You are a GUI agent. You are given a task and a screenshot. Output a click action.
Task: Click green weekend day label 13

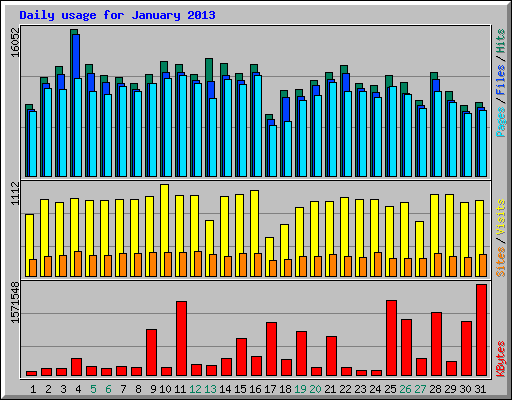[210, 389]
